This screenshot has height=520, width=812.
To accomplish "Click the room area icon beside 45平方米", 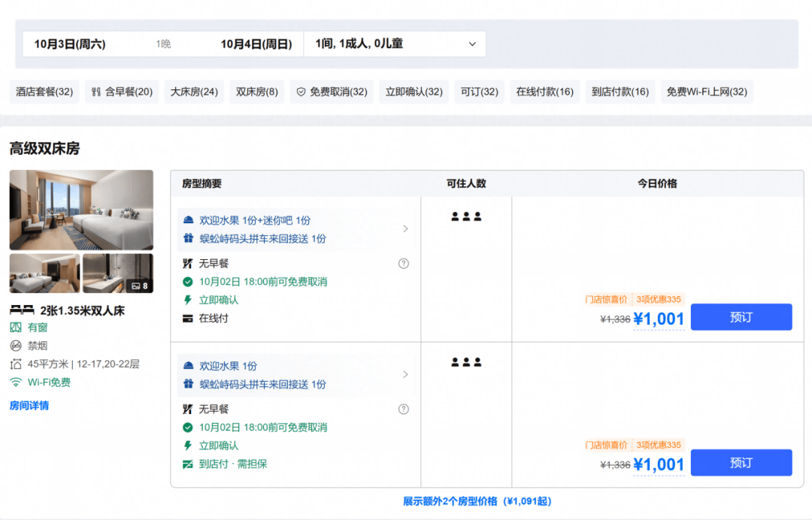I will coord(16,364).
